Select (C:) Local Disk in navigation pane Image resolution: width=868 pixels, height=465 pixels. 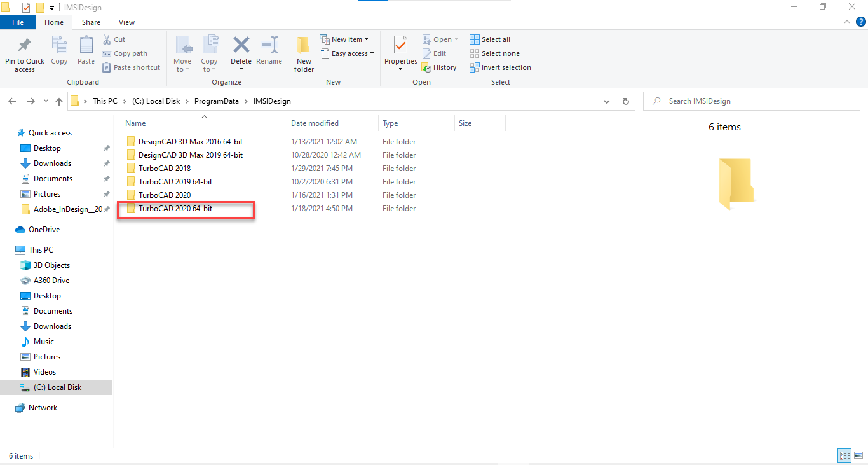point(57,387)
